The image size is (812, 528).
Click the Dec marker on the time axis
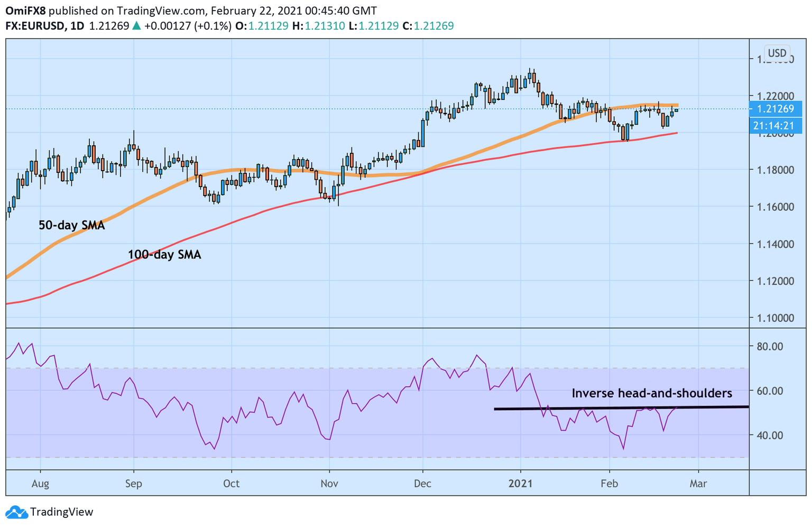tap(422, 484)
